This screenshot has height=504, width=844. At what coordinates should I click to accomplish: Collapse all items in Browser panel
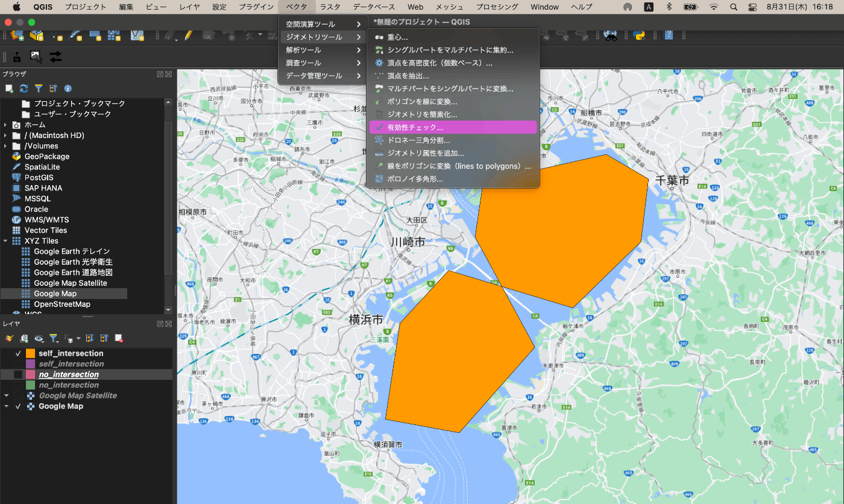53,89
